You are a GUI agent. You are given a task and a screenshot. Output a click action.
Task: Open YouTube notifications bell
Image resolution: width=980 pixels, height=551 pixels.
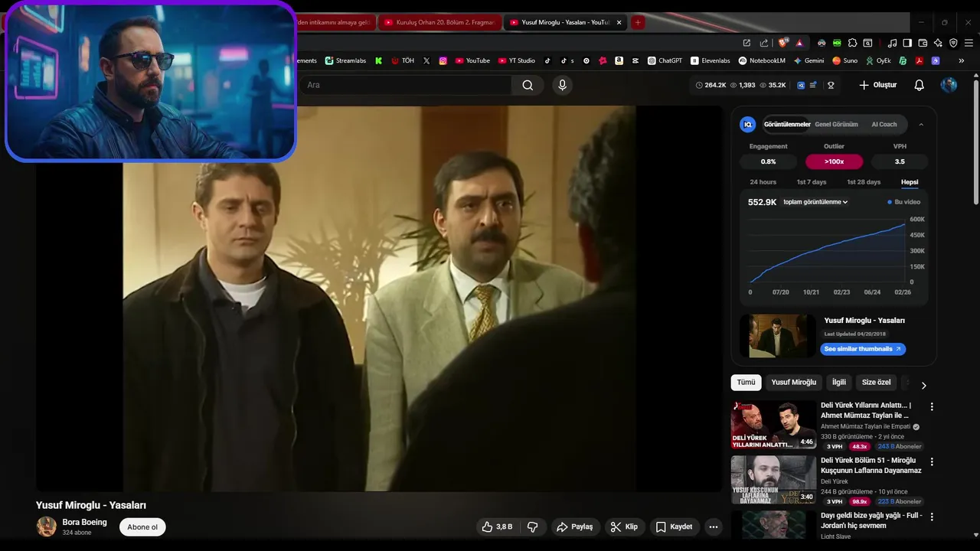coord(920,85)
